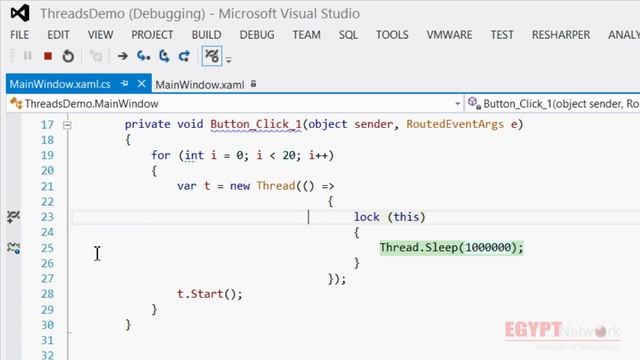This screenshot has height=360, width=640.
Task: Open the FILE menu
Action: tap(20, 35)
